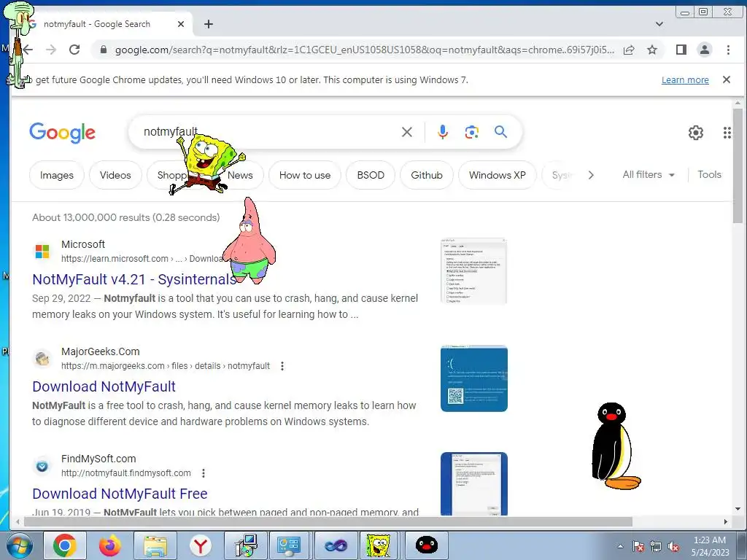Open the Tools options
The height and width of the screenshot is (560, 747).
tap(709, 175)
